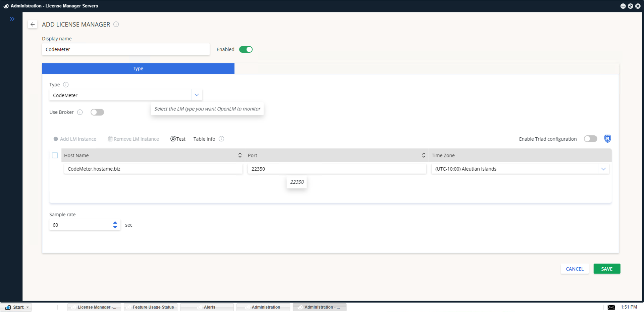The height and width of the screenshot is (312, 644).
Task: Open the CodeMeter Type dropdown
Action: [197, 95]
